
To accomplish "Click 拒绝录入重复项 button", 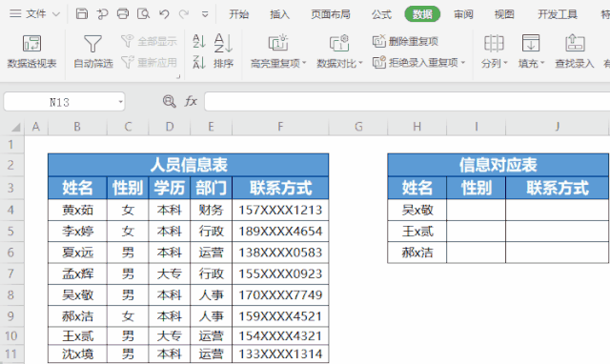I will 416,62.
